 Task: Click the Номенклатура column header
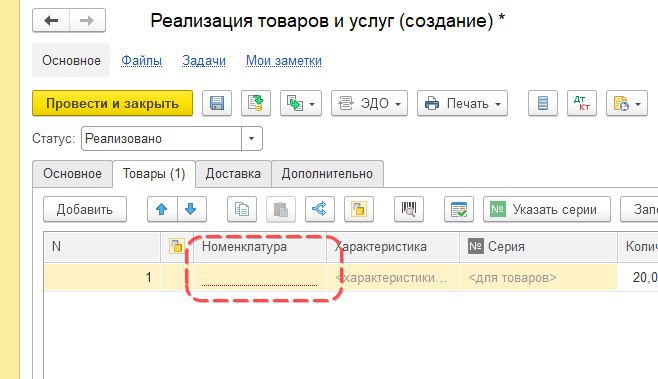pos(260,246)
